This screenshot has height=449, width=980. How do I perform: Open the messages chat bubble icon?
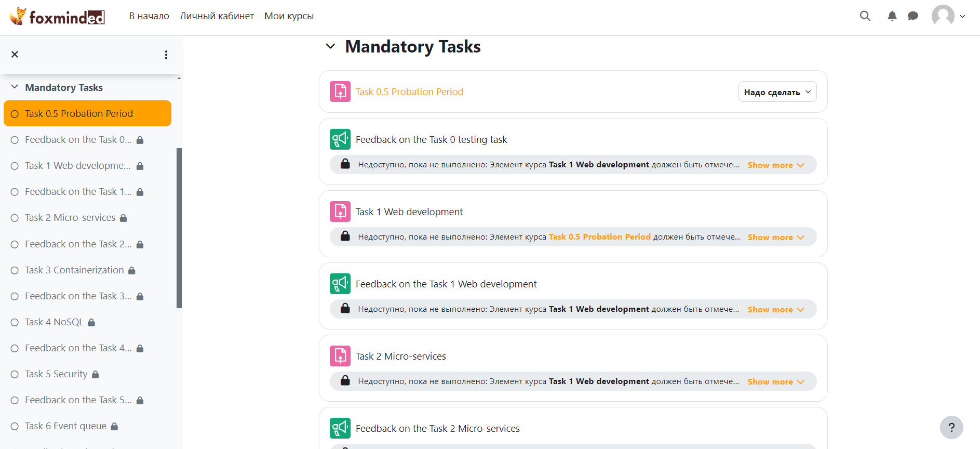(912, 16)
